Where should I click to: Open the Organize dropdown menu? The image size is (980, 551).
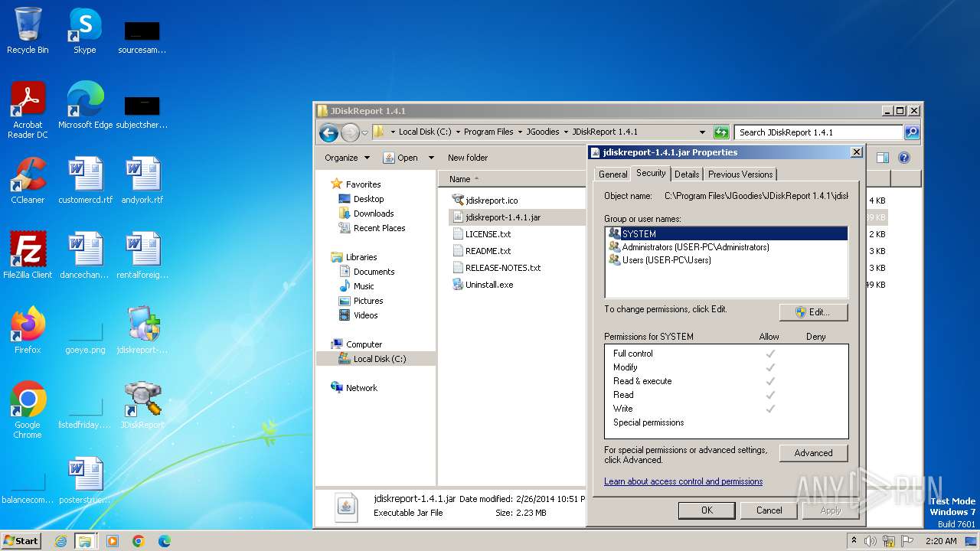(347, 158)
